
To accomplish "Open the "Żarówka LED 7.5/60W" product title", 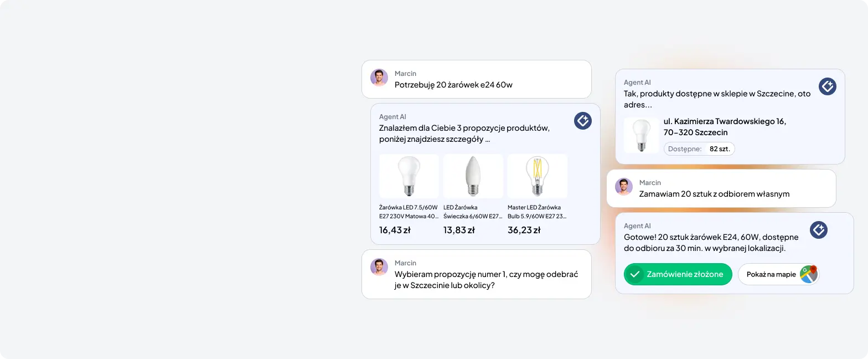I will [x=409, y=212].
